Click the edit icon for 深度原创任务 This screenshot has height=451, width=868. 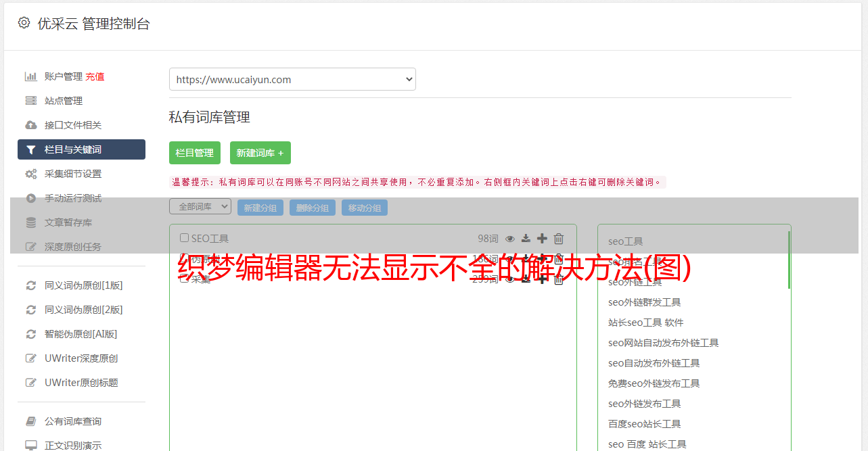click(x=31, y=247)
